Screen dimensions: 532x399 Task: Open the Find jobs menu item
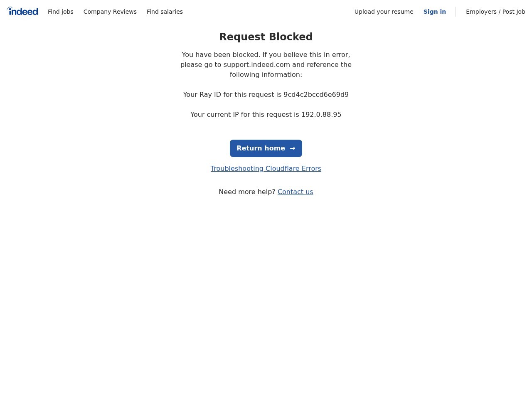click(61, 12)
